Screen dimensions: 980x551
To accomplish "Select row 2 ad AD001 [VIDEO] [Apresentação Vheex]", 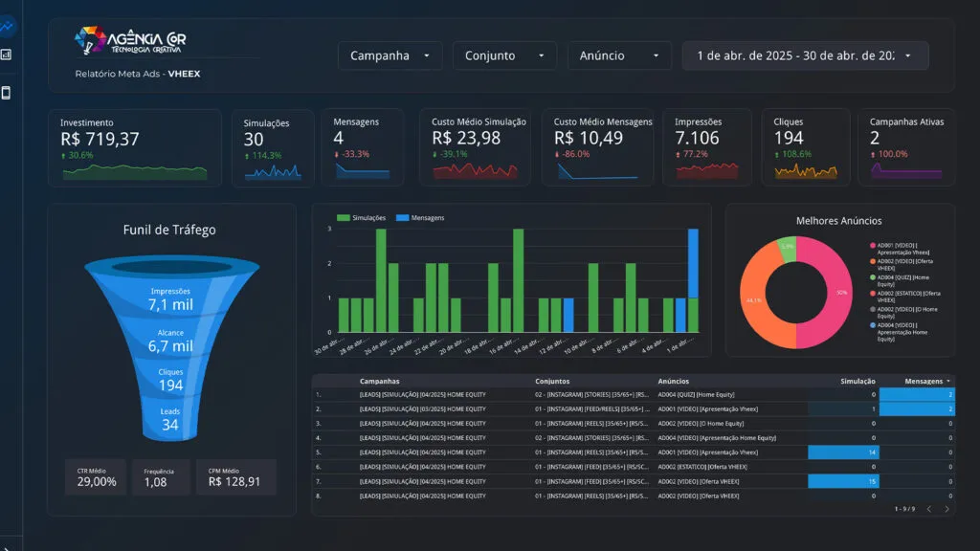I will (x=707, y=409).
